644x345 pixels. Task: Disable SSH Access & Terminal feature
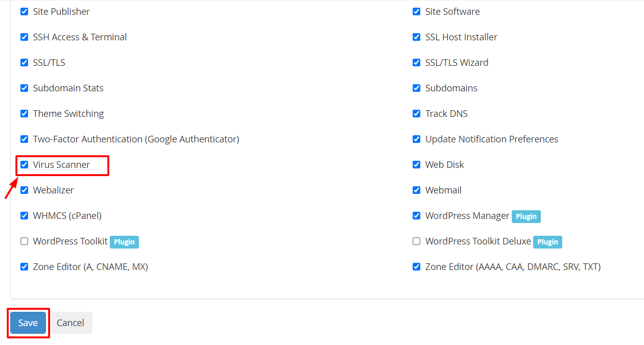point(24,37)
